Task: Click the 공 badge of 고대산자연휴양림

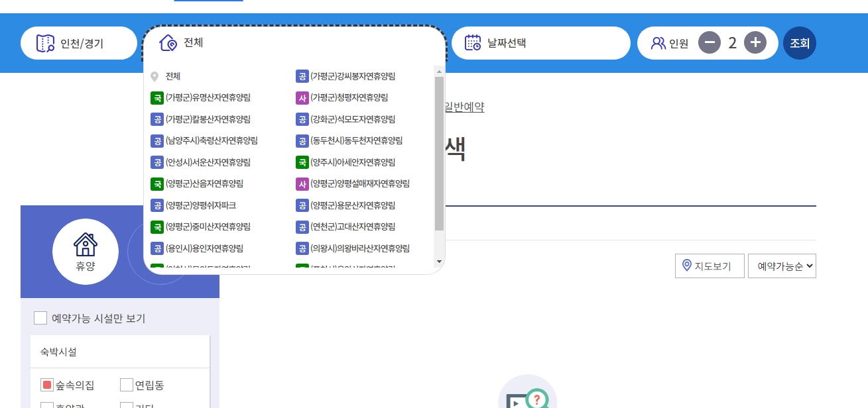Action: click(302, 227)
